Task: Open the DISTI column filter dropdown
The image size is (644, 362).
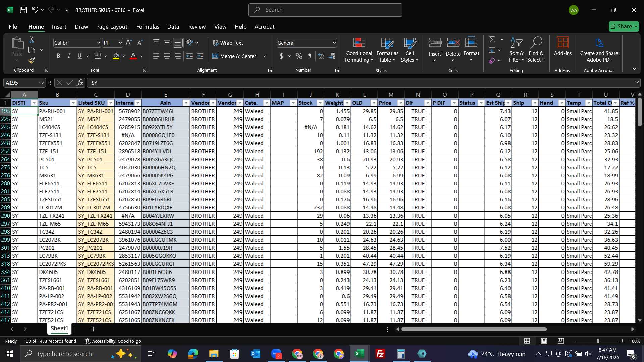Action: coord(34,103)
